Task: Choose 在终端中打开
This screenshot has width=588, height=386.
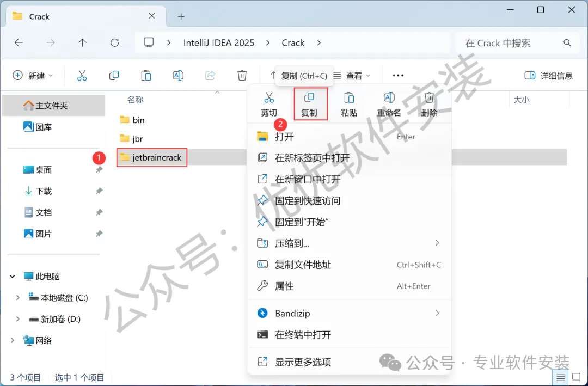Action: click(x=349, y=335)
